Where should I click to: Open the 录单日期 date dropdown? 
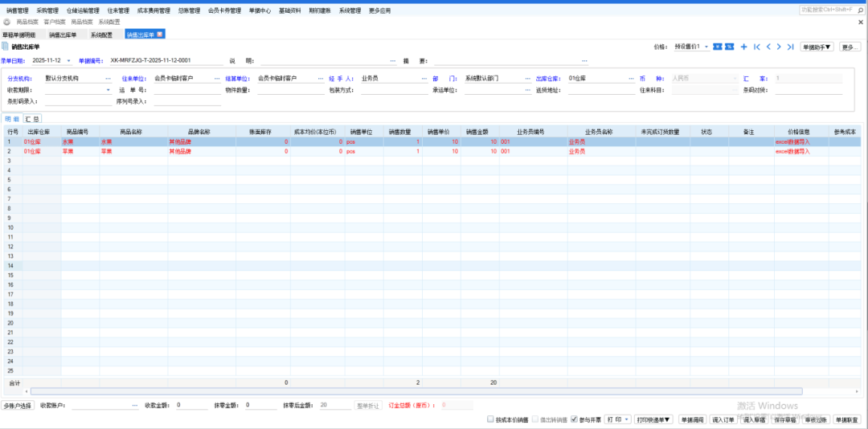(69, 60)
